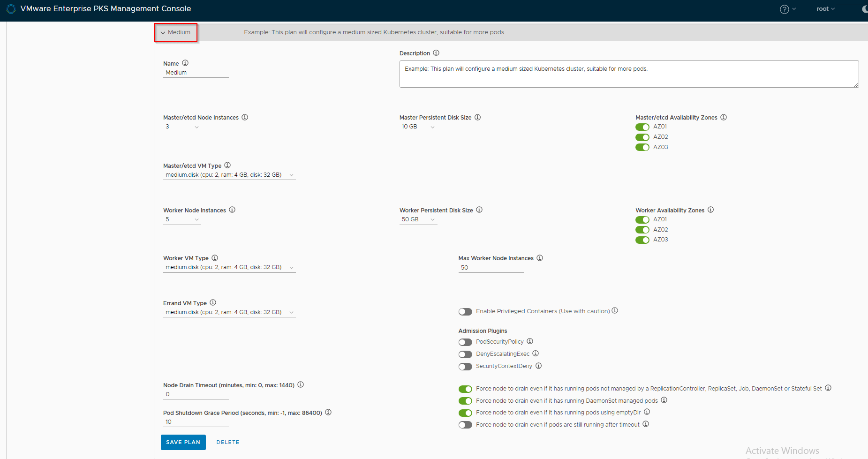Disable force drain for pods not managed by ReplicationController
This screenshot has height=459, width=868.
coord(465,389)
